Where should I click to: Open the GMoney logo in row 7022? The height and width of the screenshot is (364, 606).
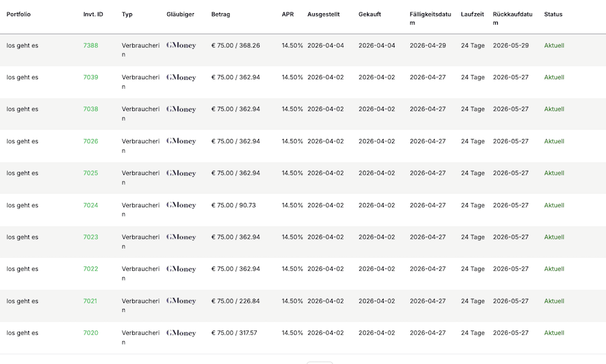tap(181, 269)
